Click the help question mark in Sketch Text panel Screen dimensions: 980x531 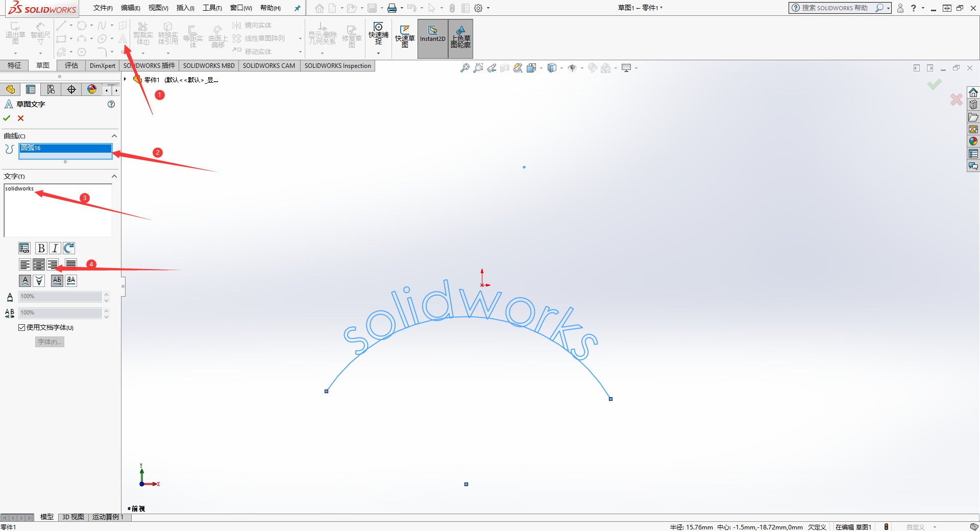point(111,104)
